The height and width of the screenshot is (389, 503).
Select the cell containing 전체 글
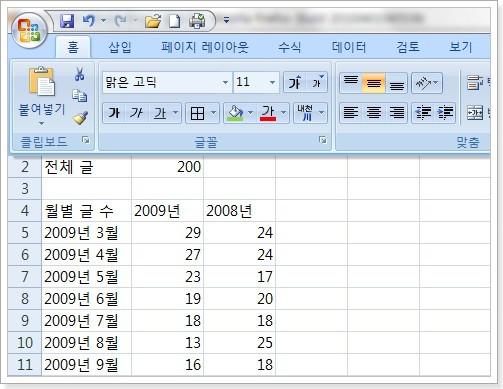(x=87, y=167)
